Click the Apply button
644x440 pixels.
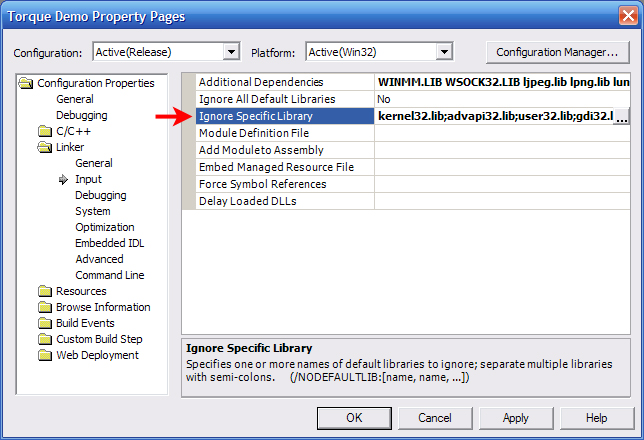[x=516, y=418]
